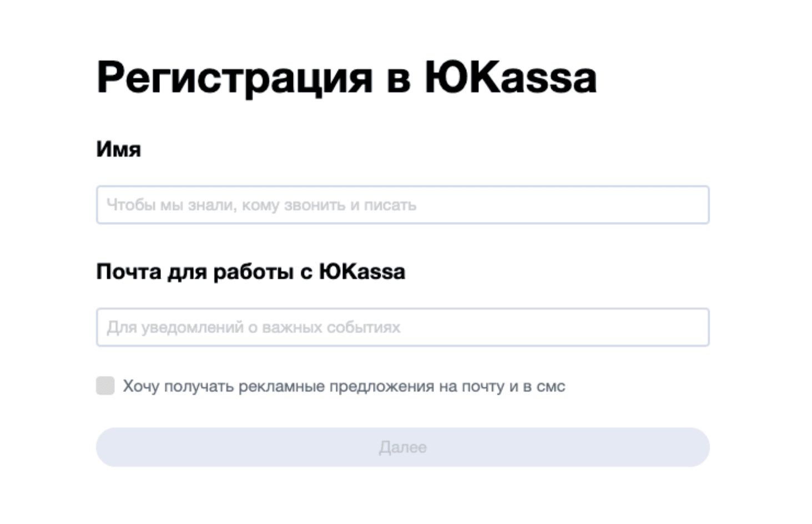Submit the registration form with Далее
This screenshot has height=524, width=812.
(402, 447)
